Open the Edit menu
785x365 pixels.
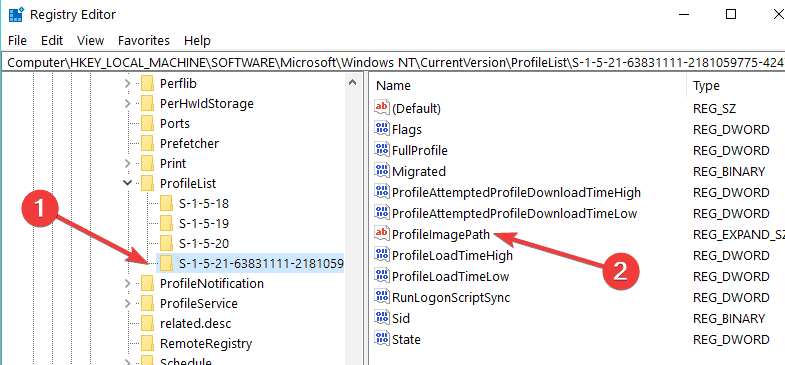(x=52, y=41)
